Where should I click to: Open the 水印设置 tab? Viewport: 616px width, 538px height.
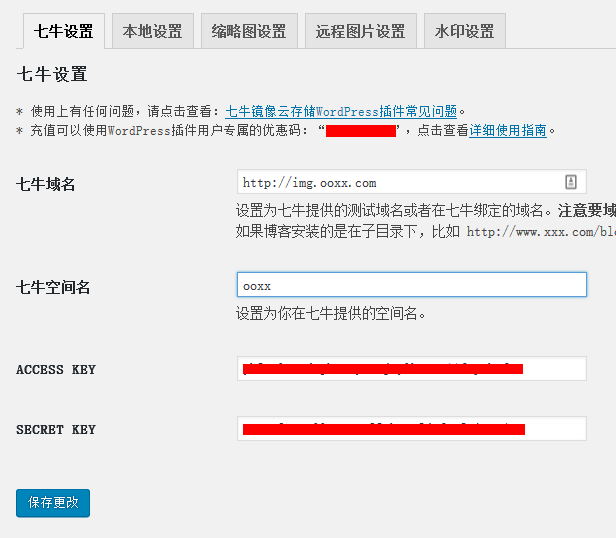tap(464, 31)
